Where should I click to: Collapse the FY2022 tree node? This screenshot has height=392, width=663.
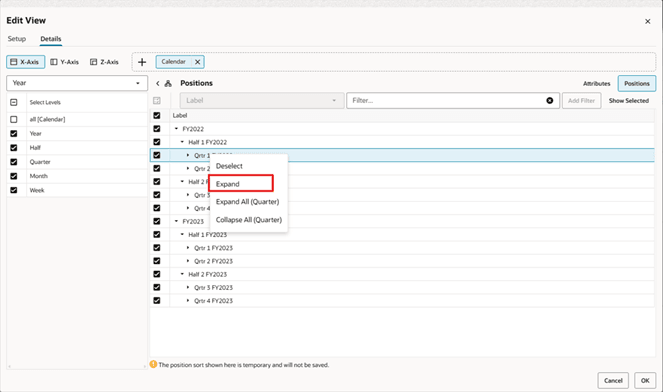(177, 129)
